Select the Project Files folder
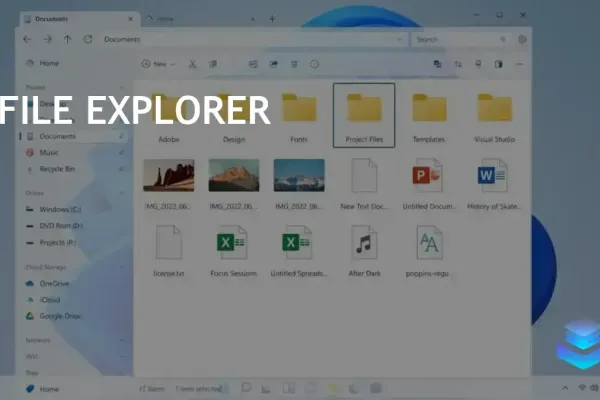Viewport: 600px width, 400px height. pyautogui.click(x=364, y=115)
